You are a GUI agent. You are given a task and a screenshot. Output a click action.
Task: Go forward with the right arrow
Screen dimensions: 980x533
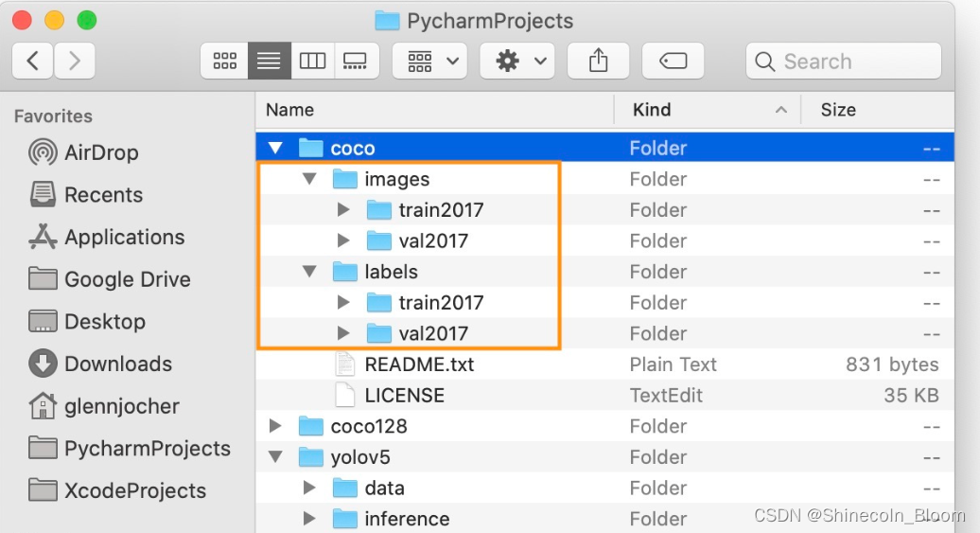(75, 62)
